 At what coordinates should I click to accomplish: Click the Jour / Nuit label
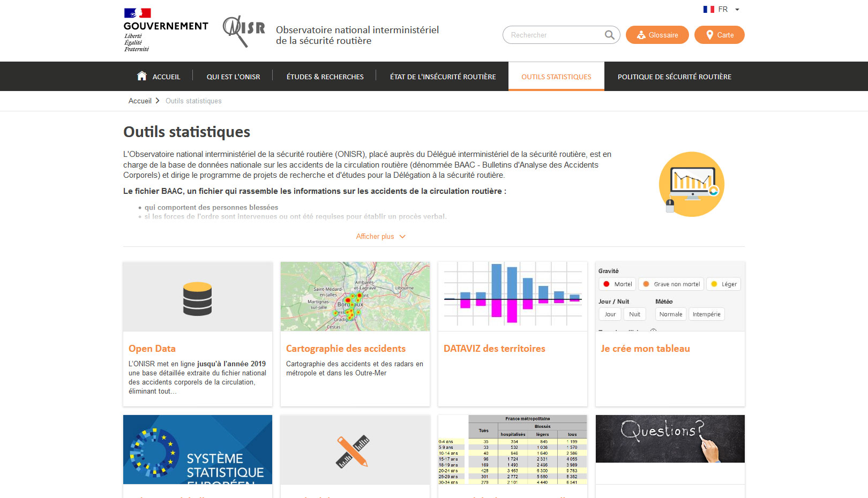[x=613, y=301]
